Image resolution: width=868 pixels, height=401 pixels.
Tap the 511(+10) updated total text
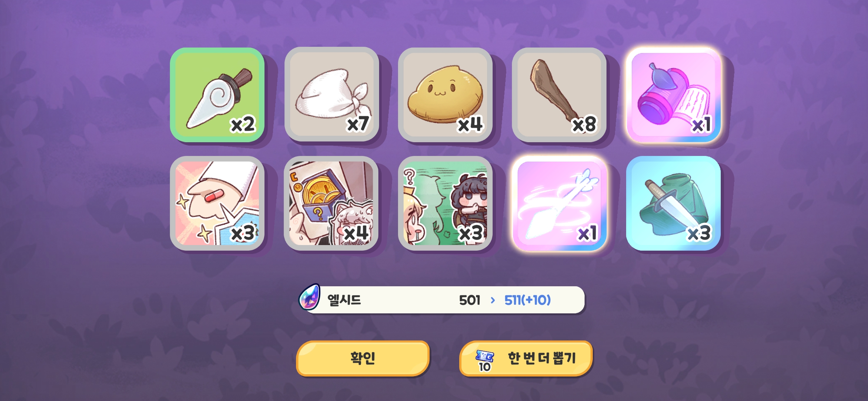click(527, 300)
